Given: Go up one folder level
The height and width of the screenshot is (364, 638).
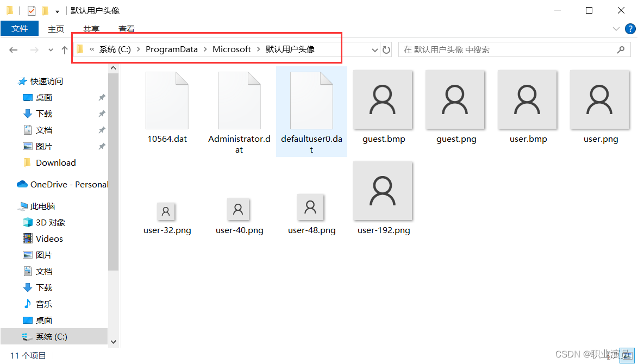Looking at the screenshot, I should pos(64,50).
